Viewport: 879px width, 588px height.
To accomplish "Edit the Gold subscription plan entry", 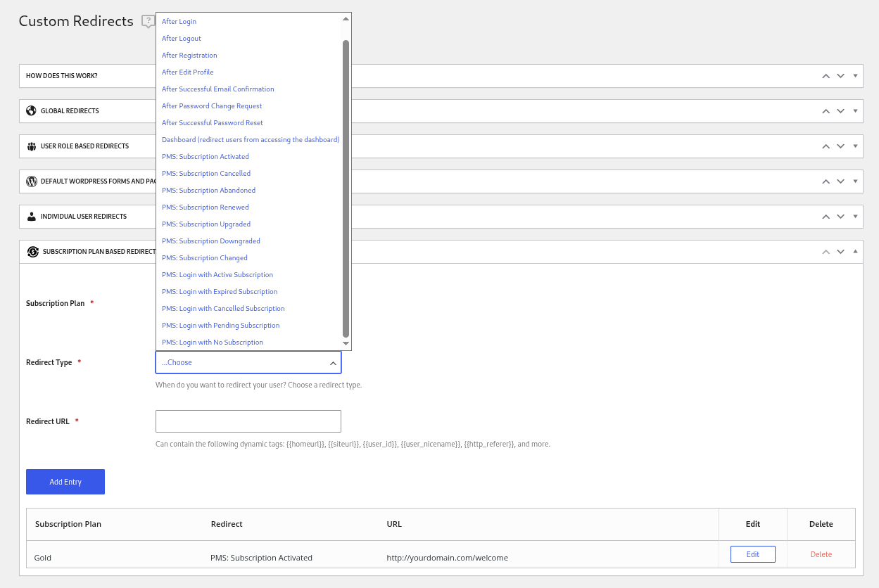I will point(752,554).
